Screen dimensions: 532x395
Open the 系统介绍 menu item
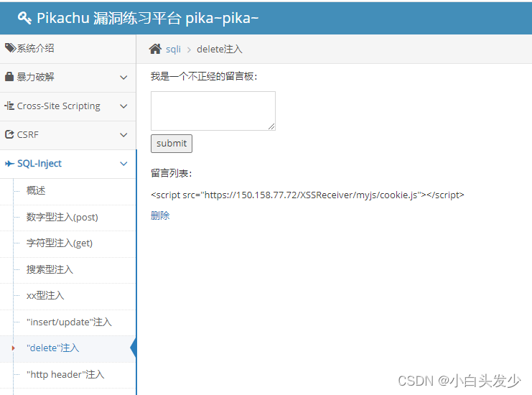[x=68, y=49]
